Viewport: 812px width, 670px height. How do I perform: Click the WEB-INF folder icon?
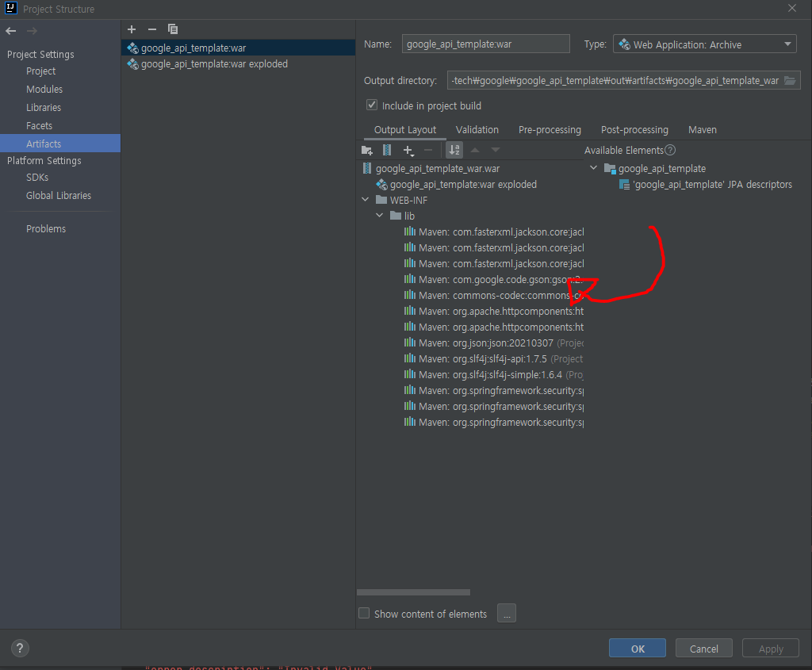(x=381, y=200)
